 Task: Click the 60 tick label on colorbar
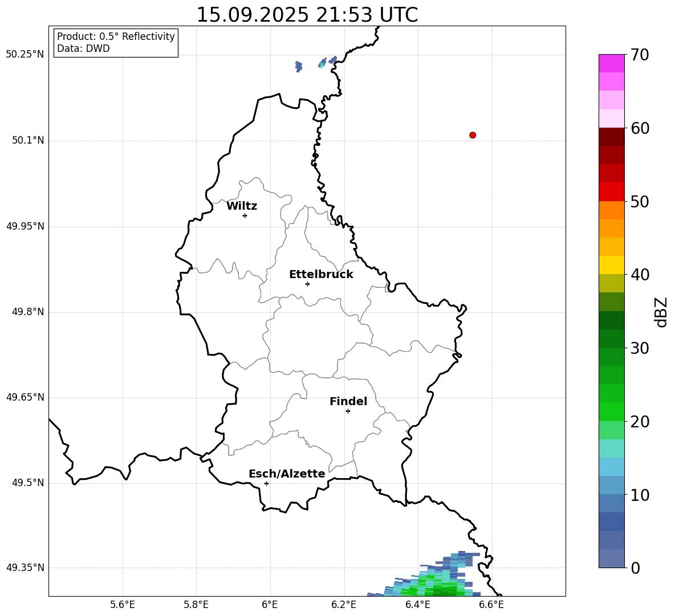639,128
